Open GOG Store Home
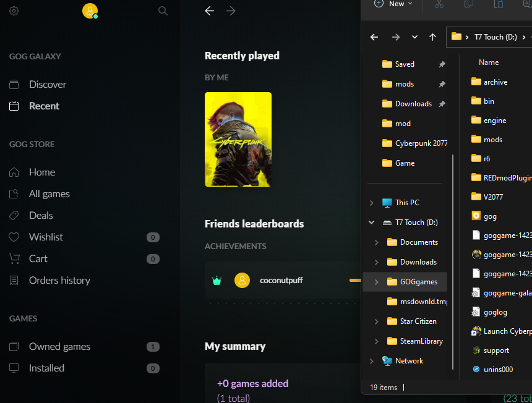Image resolution: width=532 pixels, height=403 pixels. (x=41, y=172)
